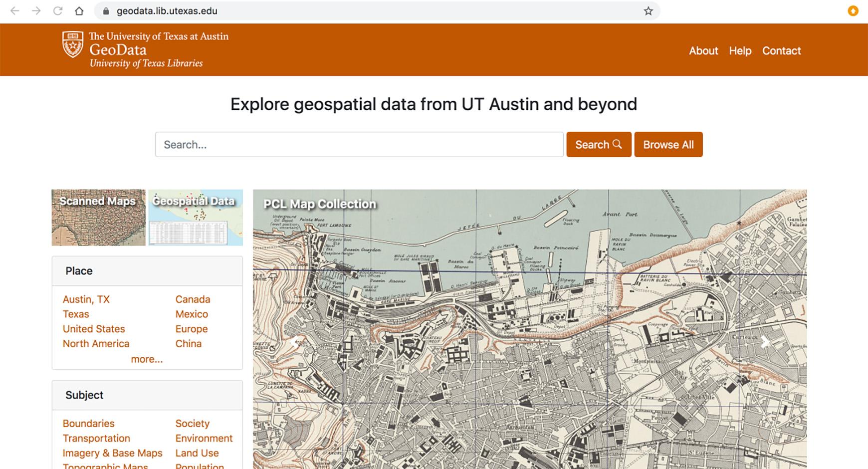Select the United States place link
The image size is (868, 469).
tap(94, 329)
